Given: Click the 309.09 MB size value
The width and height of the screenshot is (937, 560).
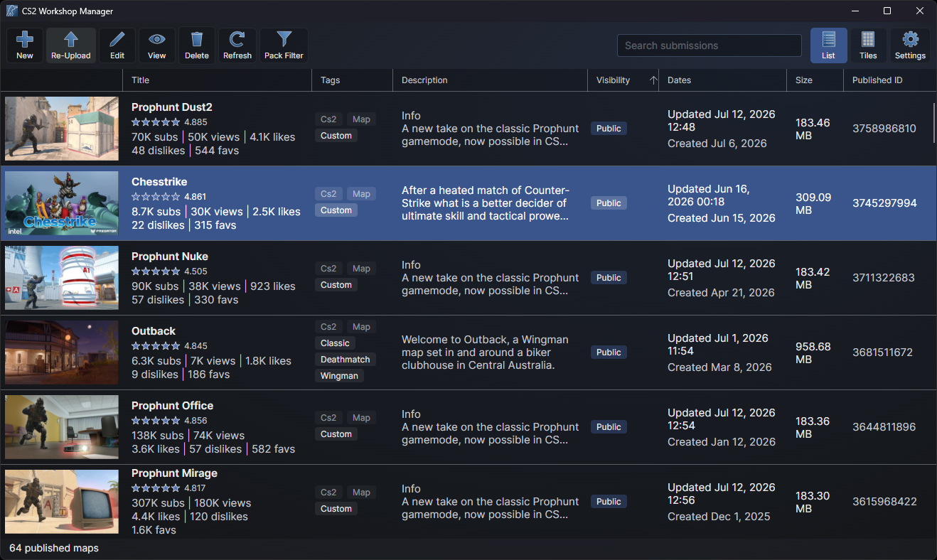Looking at the screenshot, I should pos(813,204).
